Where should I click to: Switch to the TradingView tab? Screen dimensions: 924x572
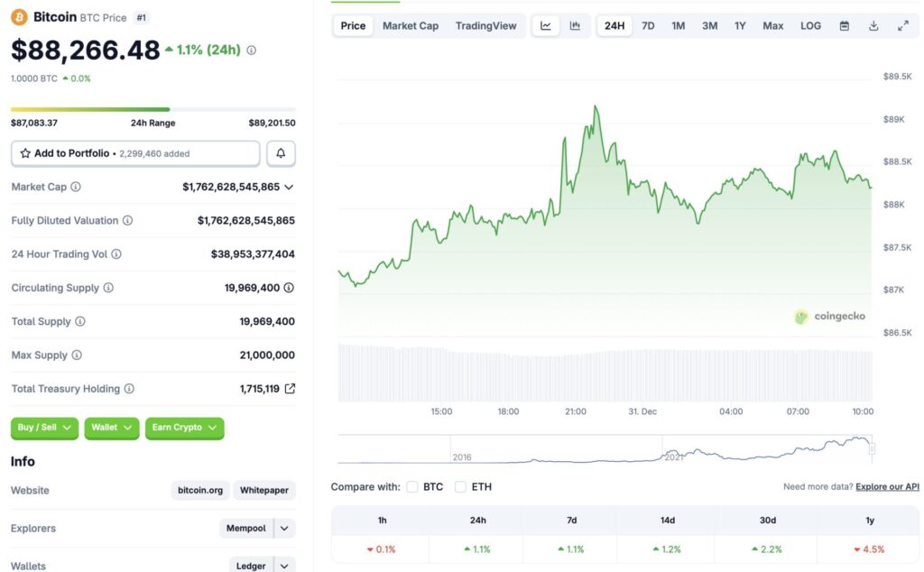pyautogui.click(x=486, y=25)
